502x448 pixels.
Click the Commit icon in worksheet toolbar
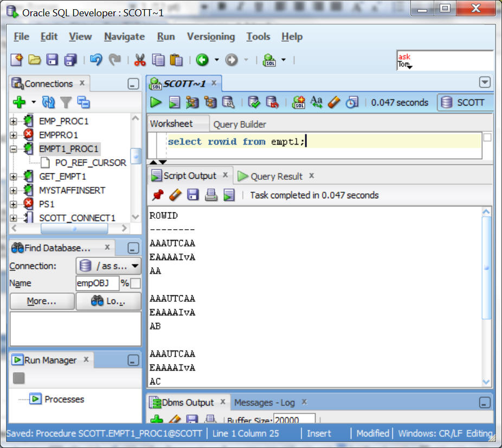coord(254,102)
